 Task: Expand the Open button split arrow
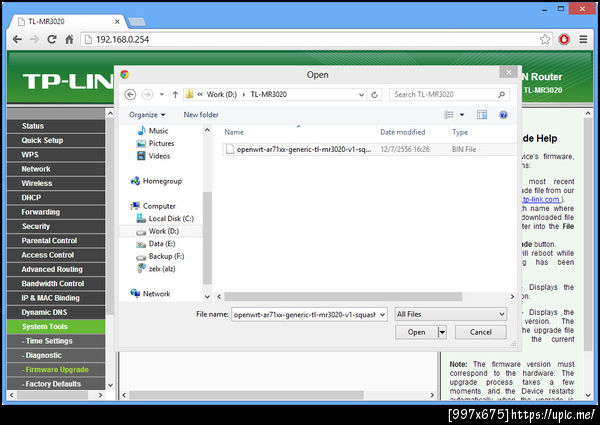442,332
